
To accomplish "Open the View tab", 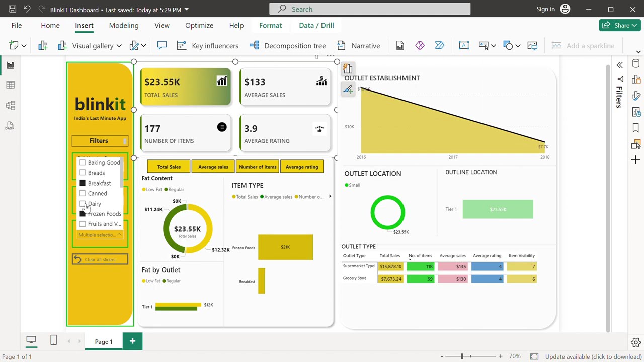I will pyautogui.click(x=162, y=25).
